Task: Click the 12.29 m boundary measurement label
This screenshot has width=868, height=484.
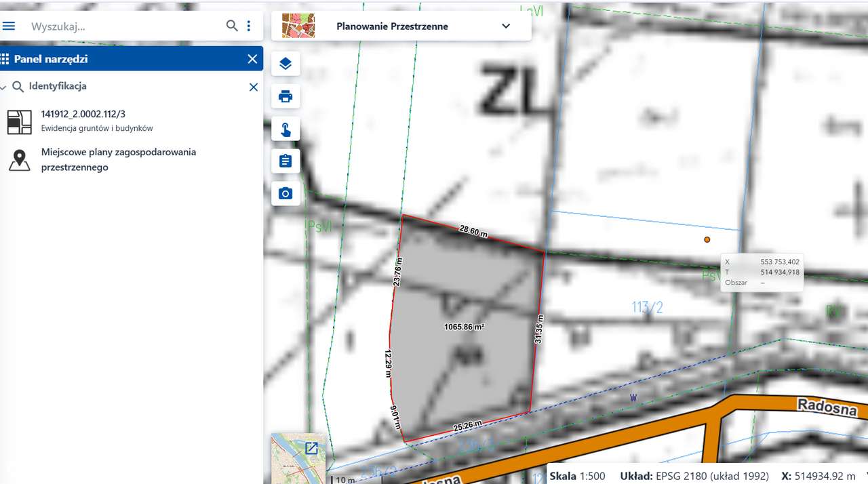Action: [x=389, y=363]
